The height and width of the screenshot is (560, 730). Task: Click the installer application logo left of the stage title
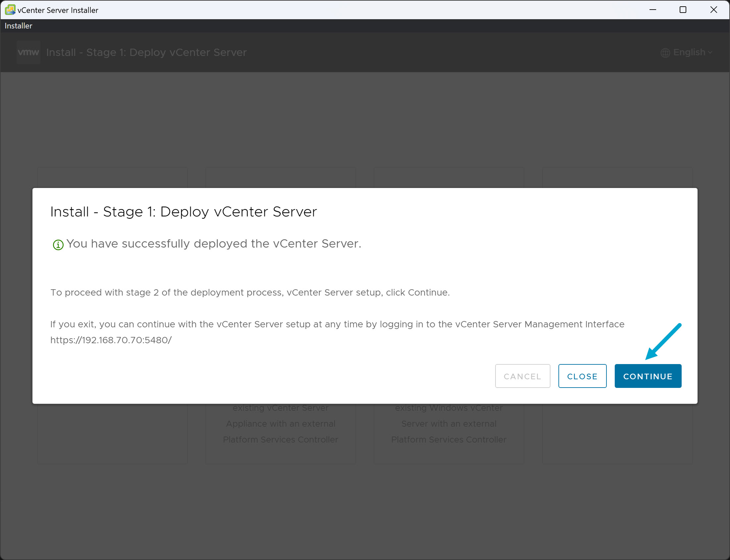28,52
